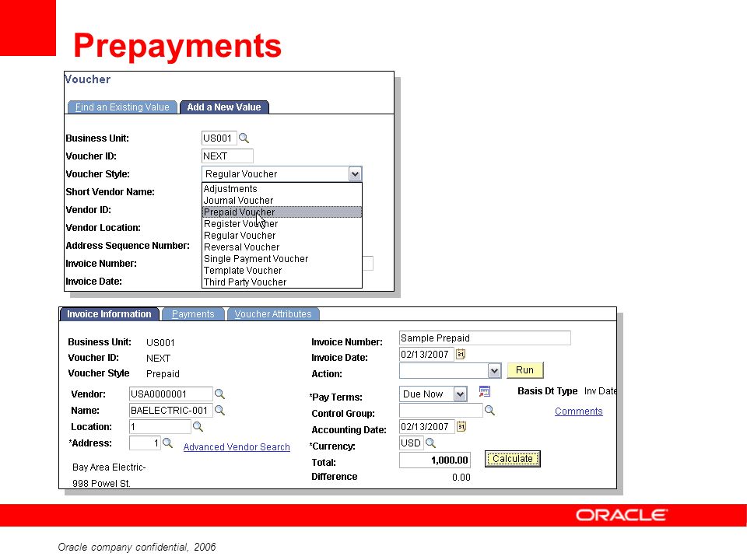Open the Comments link
Viewport: 747px width, 560px height.
(x=578, y=411)
